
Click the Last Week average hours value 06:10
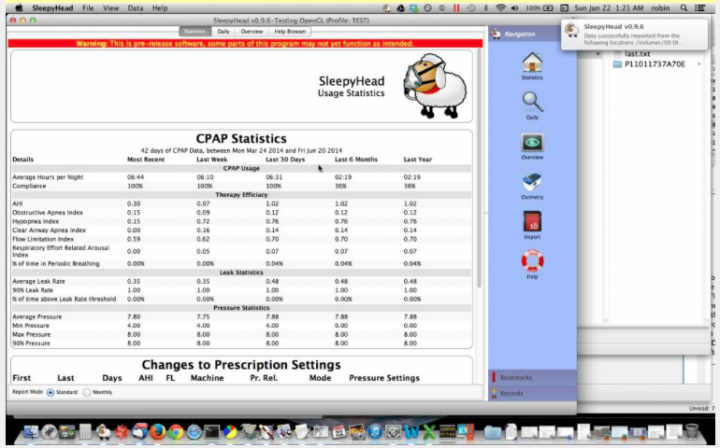(205, 177)
